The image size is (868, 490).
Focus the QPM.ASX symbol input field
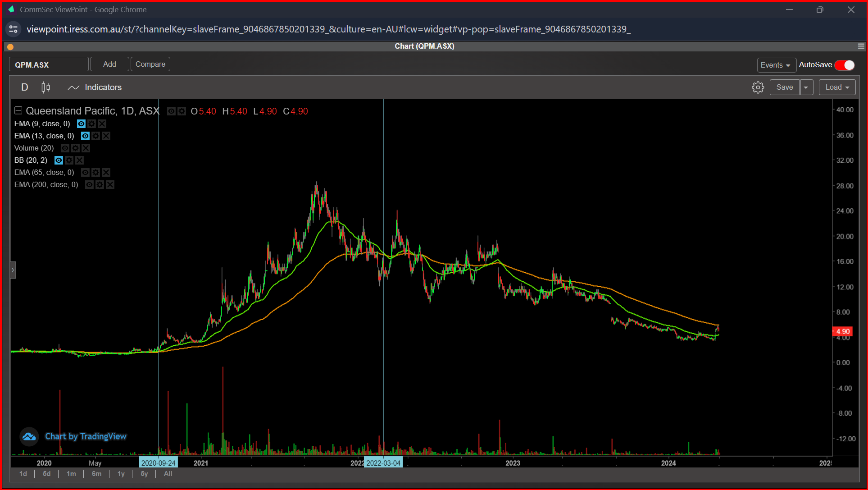[x=49, y=64]
